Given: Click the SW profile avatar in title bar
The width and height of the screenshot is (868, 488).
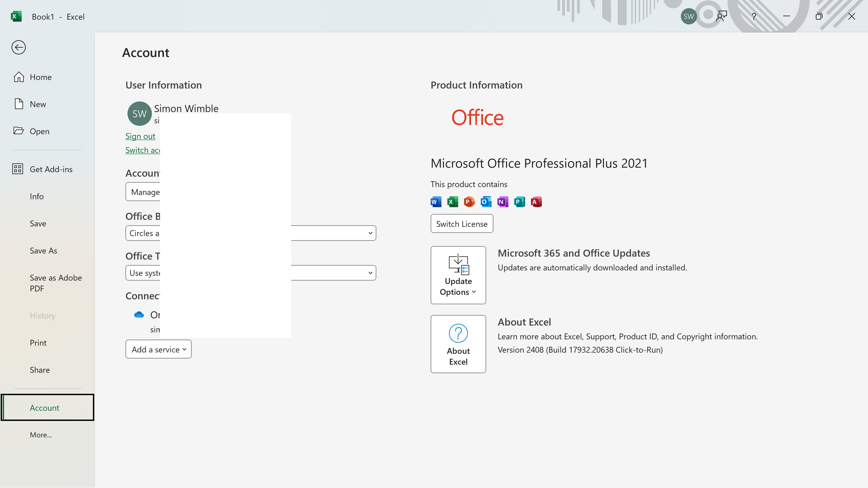Looking at the screenshot, I should tap(688, 16).
